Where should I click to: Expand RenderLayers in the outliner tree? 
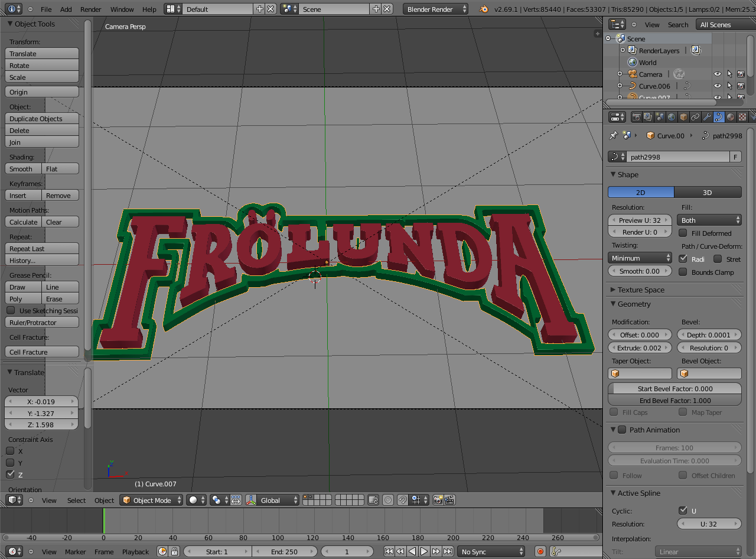pyautogui.click(x=623, y=50)
